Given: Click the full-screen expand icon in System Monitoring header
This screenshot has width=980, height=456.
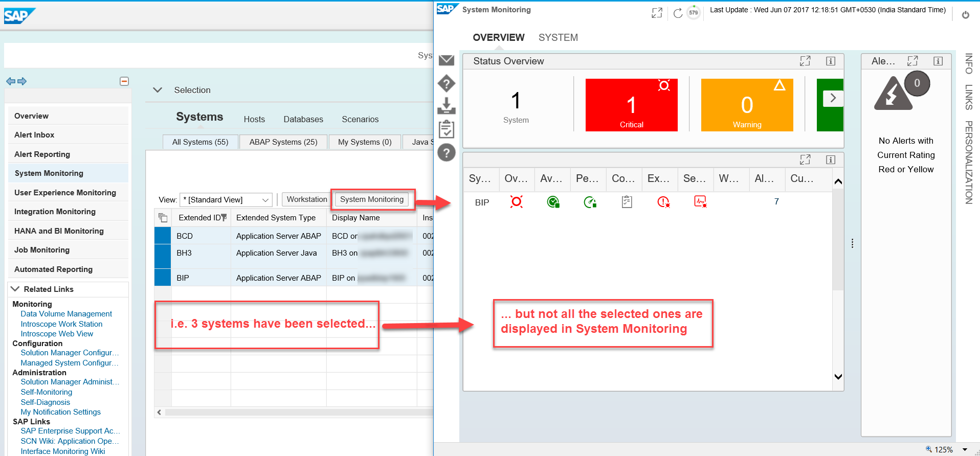Looking at the screenshot, I should [x=657, y=13].
